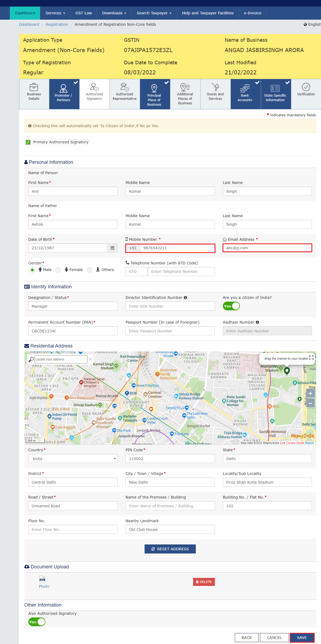Open the Country dropdown
The width and height of the screenshot is (321, 644).
coord(73,458)
